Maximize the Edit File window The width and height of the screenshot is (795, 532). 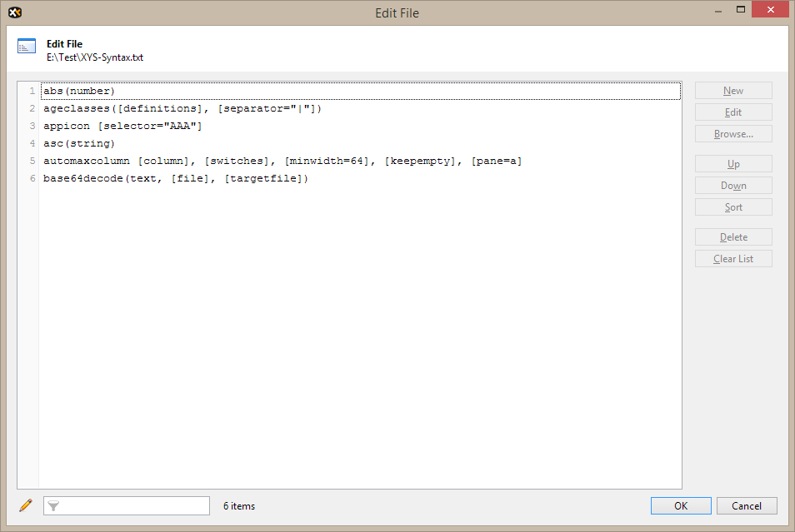pos(737,12)
